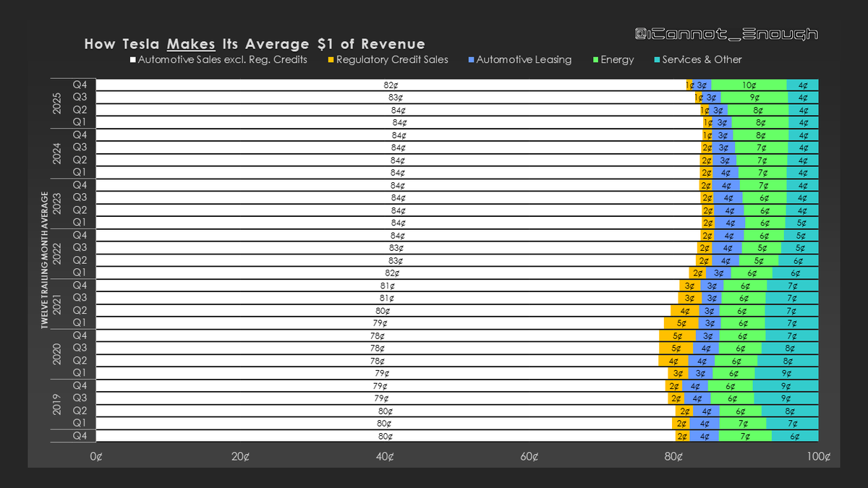Click the green Energy legend swatch
The height and width of the screenshot is (488, 868).
[595, 60]
